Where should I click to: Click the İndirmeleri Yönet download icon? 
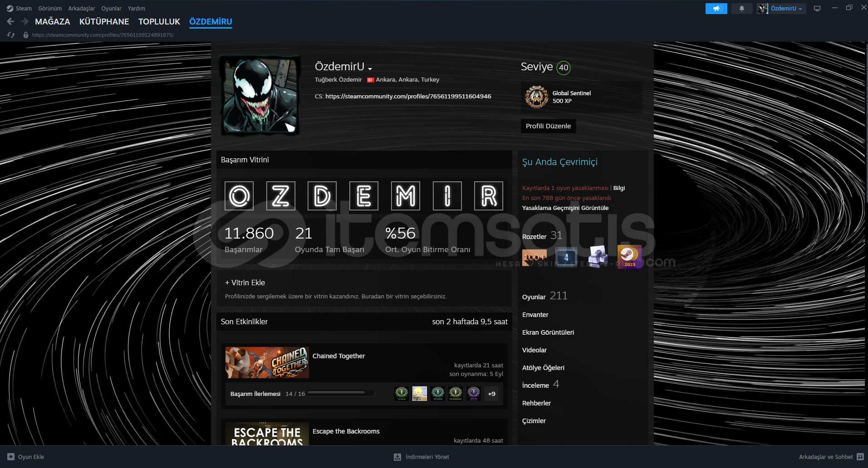397,457
